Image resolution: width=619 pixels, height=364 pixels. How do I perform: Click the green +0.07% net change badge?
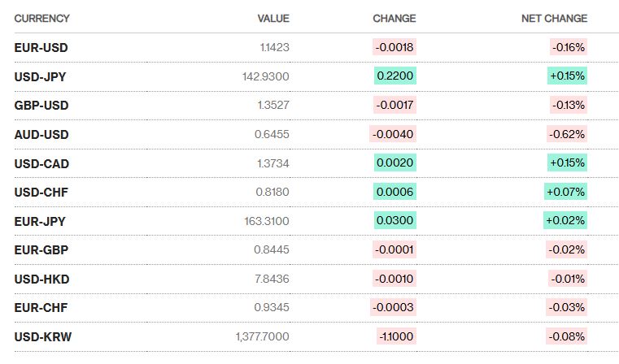coord(566,192)
